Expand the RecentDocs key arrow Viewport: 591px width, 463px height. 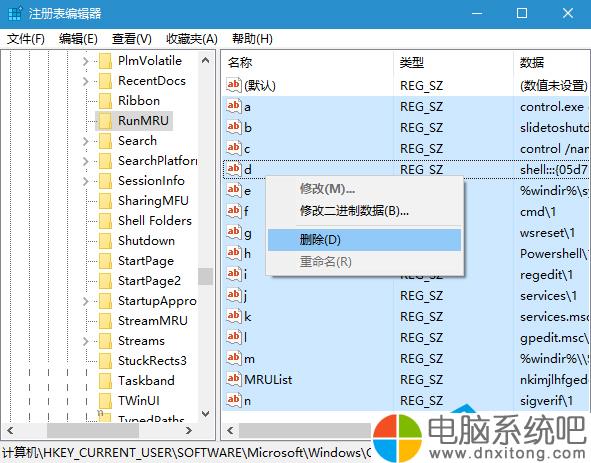(86, 81)
